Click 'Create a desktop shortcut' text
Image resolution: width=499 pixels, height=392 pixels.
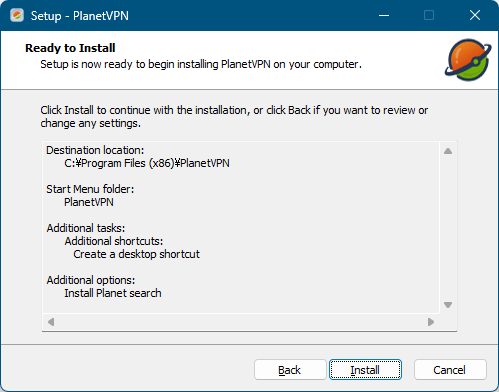coord(136,254)
